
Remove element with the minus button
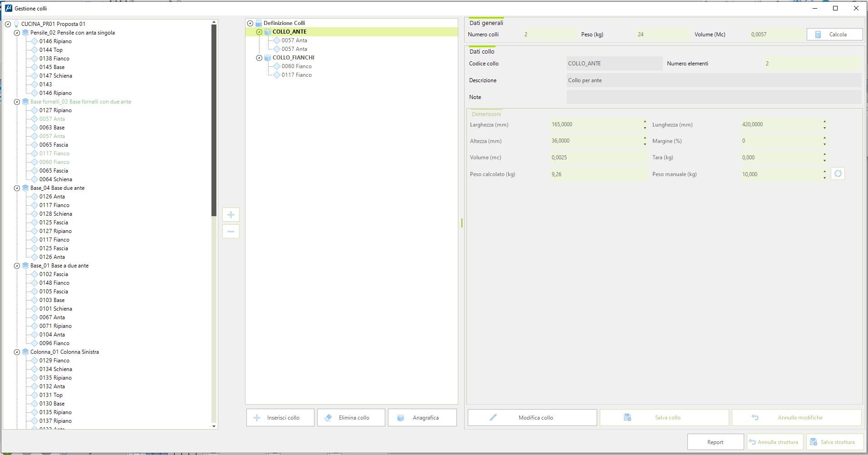[231, 232]
